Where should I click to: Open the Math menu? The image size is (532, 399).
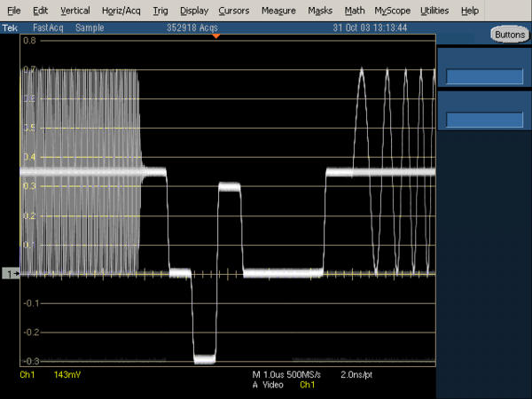click(x=354, y=11)
